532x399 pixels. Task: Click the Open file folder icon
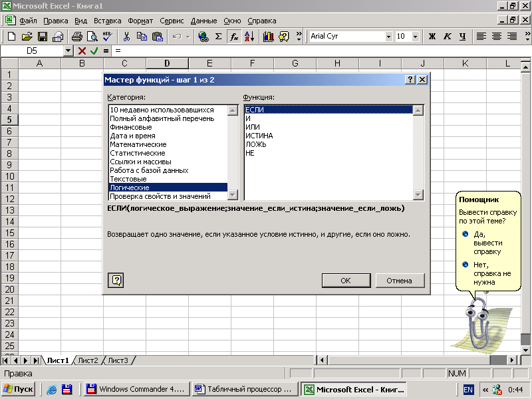click(x=27, y=37)
